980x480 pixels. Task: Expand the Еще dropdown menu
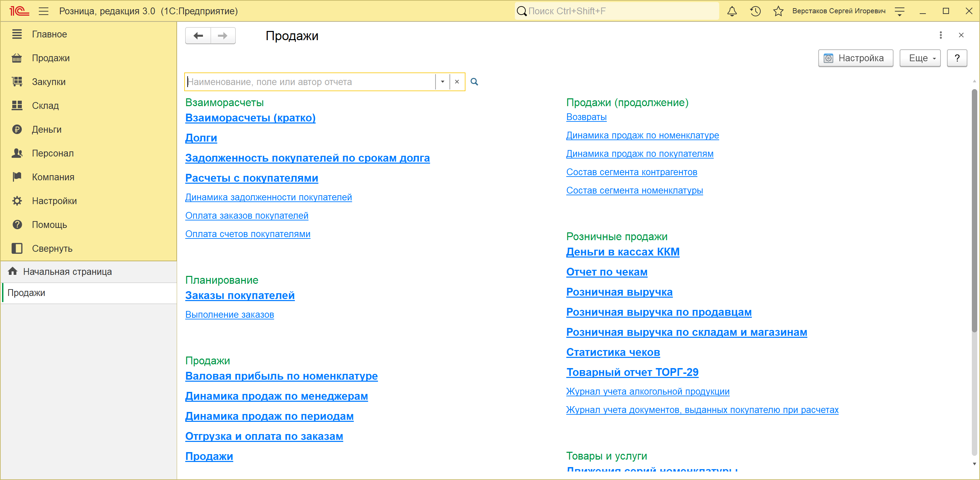(919, 58)
